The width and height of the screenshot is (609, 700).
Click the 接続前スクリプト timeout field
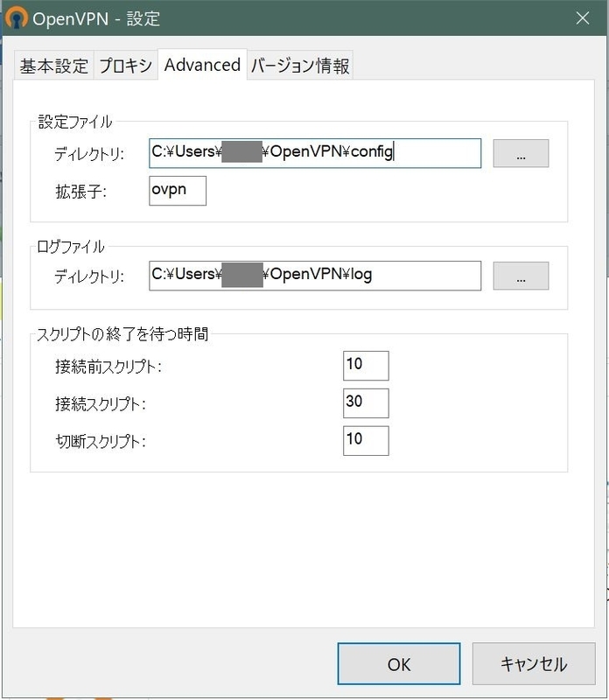(x=366, y=366)
